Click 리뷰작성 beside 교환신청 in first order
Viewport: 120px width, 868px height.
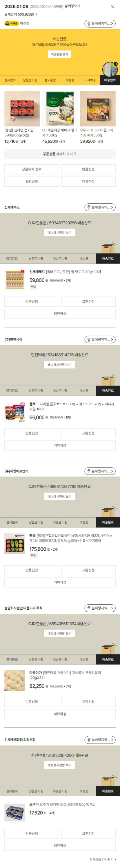[x=88, y=181]
